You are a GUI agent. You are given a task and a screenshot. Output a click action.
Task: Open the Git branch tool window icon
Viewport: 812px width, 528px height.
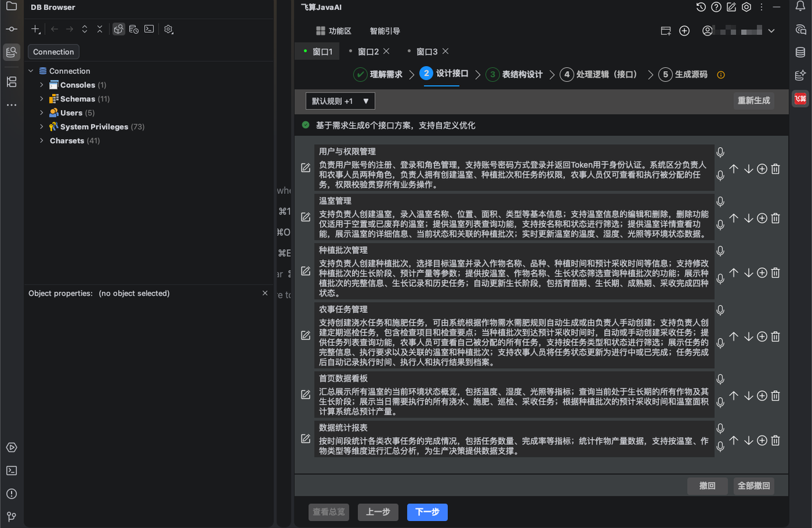[x=11, y=517]
